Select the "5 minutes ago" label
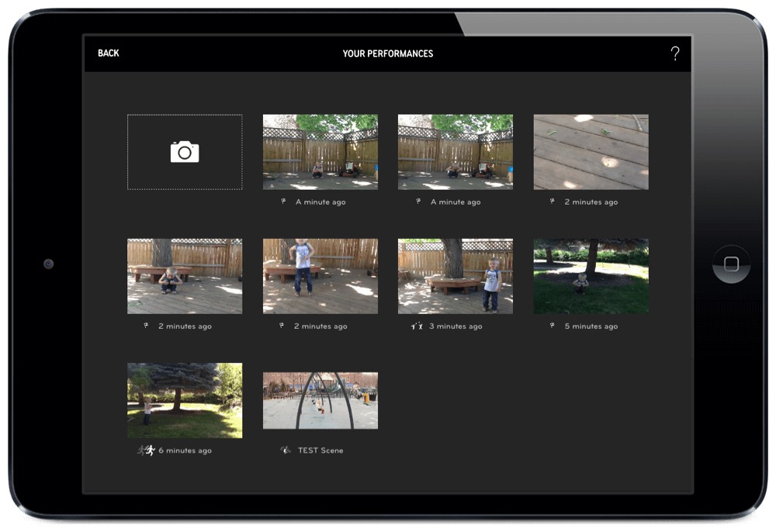Viewport: 776px width, 532px height. [x=591, y=326]
